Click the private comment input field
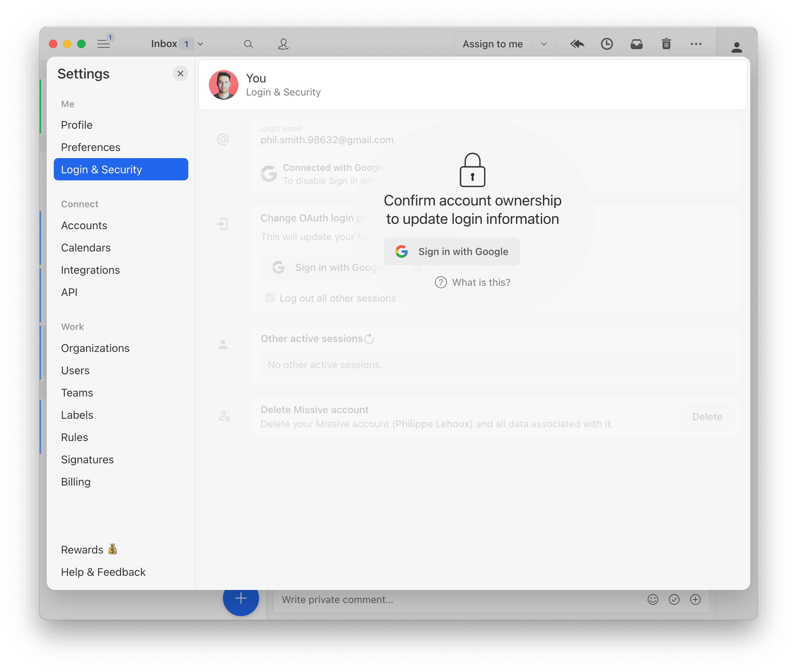Viewport: 797px width, 672px height. click(419, 599)
